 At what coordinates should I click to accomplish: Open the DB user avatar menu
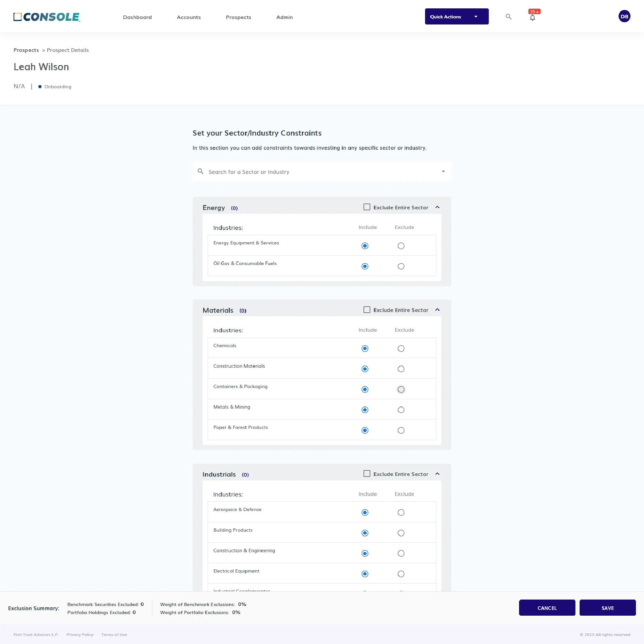point(624,16)
